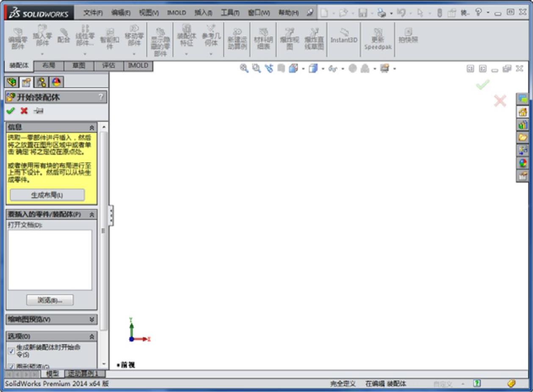Toggle 图形预览 checkbox
Viewport: 533px width, 392px height.
[x=11, y=367]
